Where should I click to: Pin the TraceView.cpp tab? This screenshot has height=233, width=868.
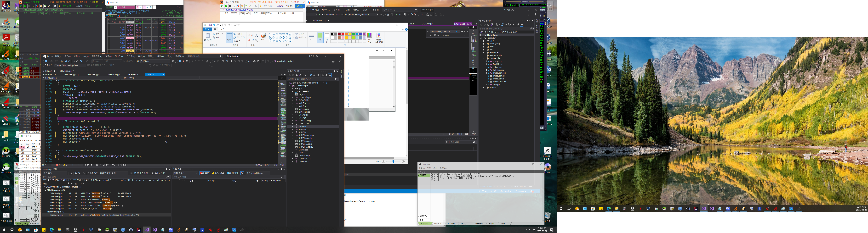(160, 75)
